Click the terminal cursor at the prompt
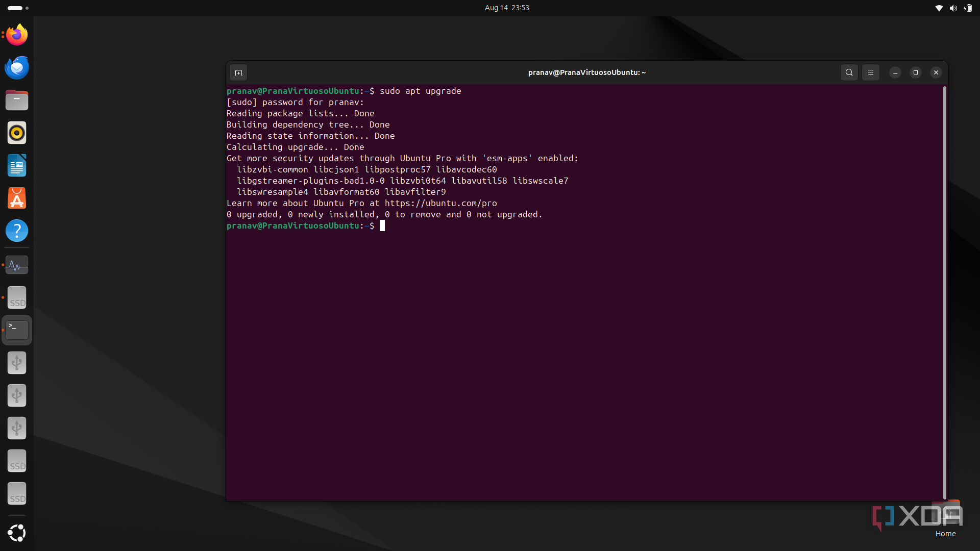This screenshot has width=980, height=551. [382, 226]
